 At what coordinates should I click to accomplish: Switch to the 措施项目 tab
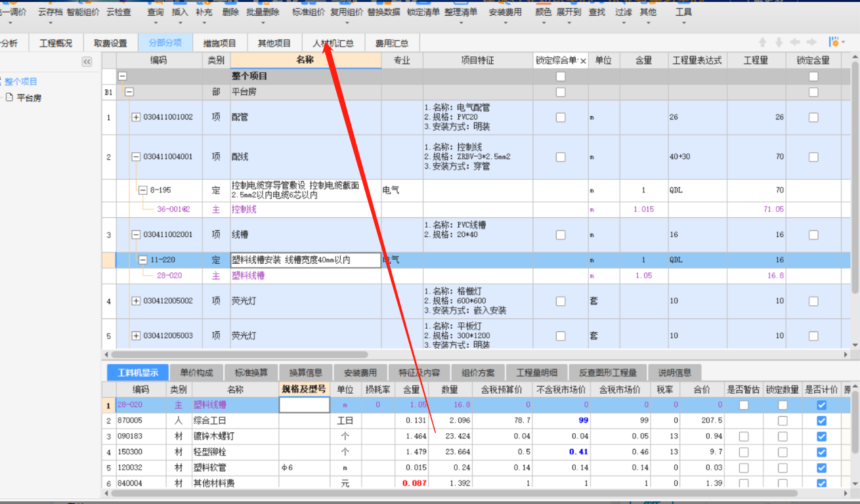(219, 43)
